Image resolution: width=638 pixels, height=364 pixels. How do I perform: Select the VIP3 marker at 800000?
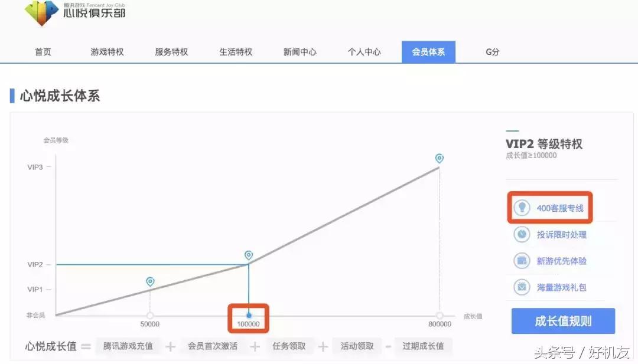[439, 158]
